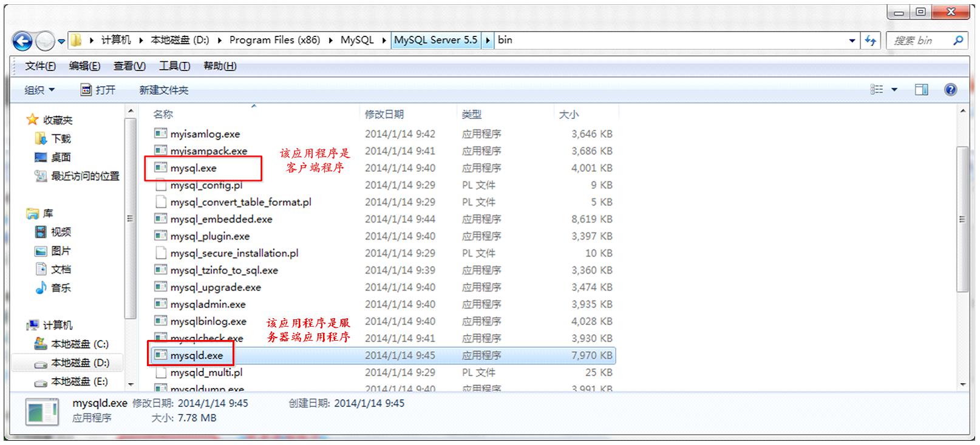The image size is (980, 445).
Task: Click the Forward navigation arrow button
Action: [46, 41]
